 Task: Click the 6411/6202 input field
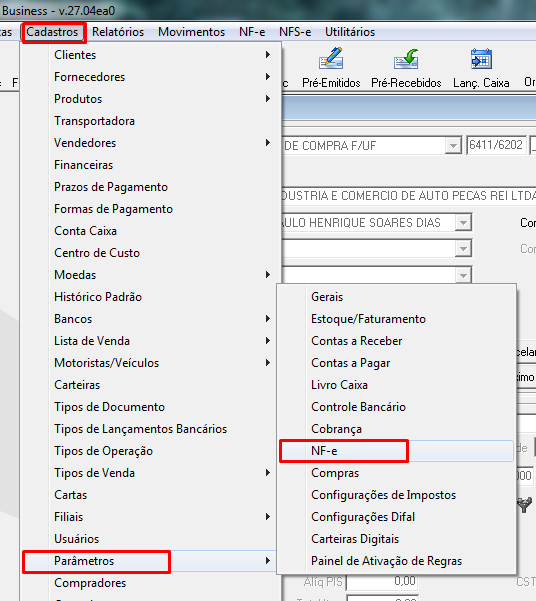(x=496, y=145)
